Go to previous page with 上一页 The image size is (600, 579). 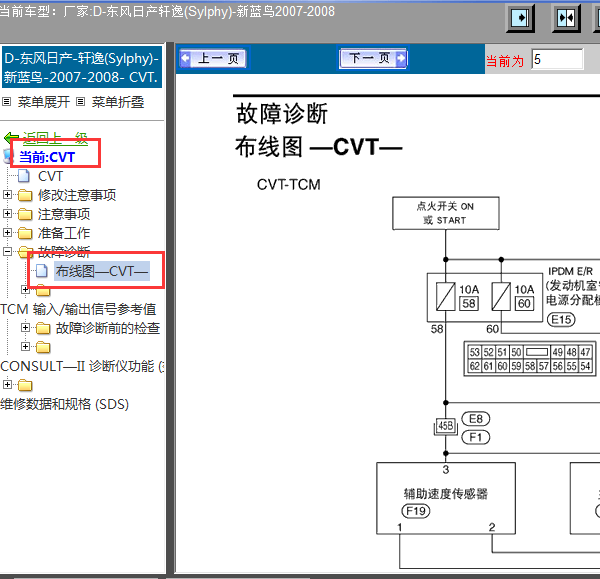pyautogui.click(x=213, y=58)
